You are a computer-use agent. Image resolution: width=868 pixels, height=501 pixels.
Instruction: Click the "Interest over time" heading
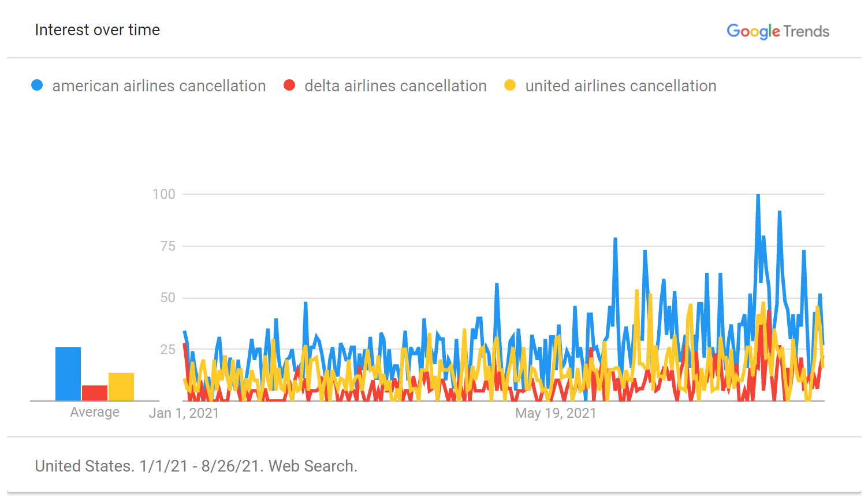(98, 30)
